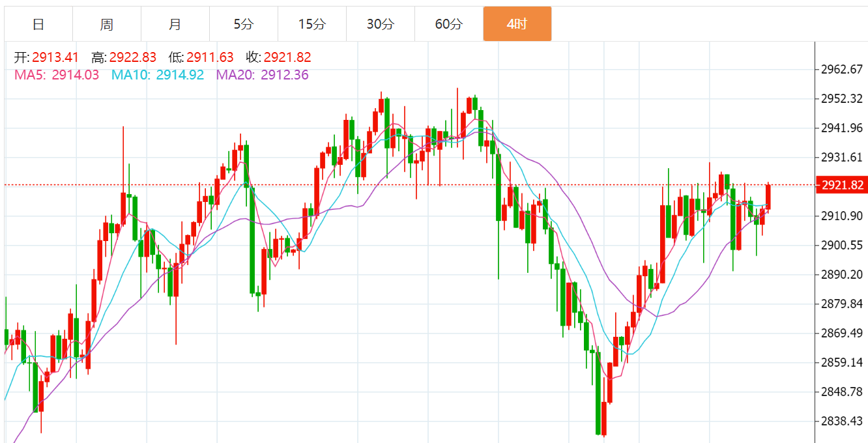
Task: Click the MA20 indicator label
Action: click(263, 75)
